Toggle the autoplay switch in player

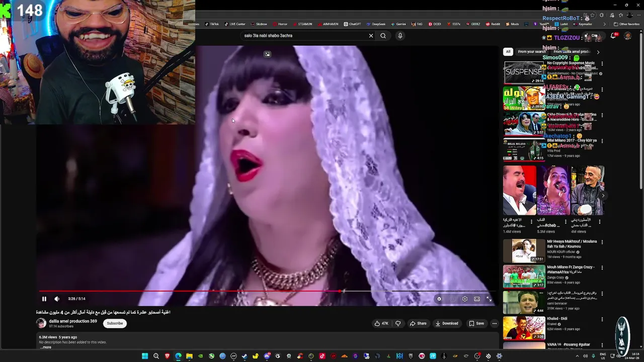(439, 299)
